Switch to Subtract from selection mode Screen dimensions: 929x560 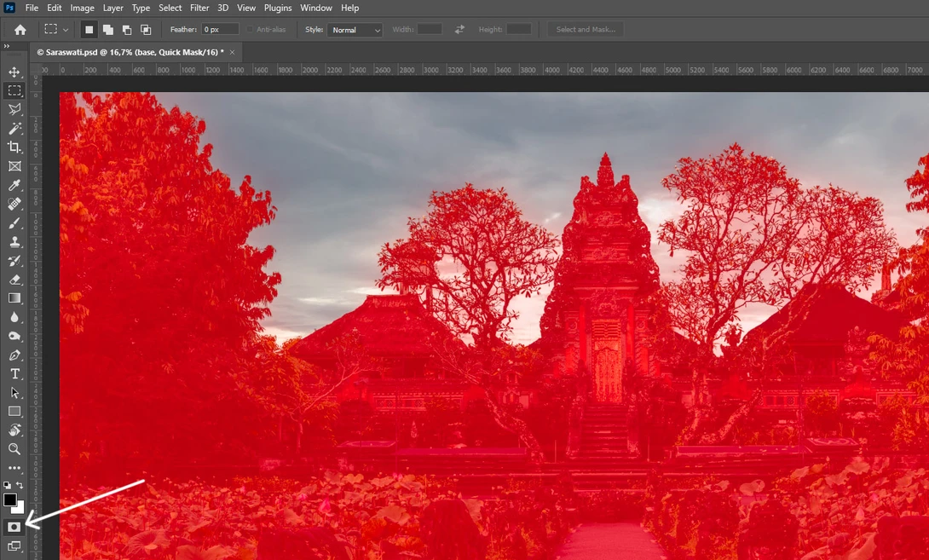click(x=128, y=29)
